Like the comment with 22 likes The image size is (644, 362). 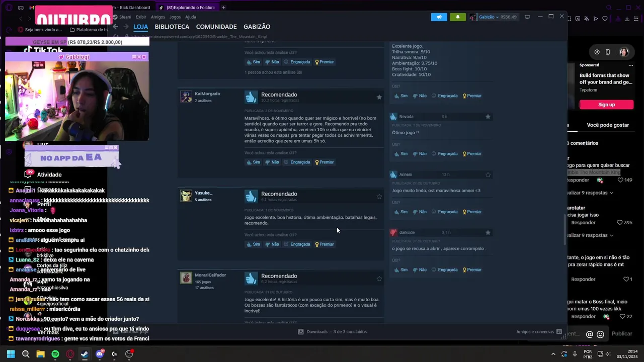[622, 317]
